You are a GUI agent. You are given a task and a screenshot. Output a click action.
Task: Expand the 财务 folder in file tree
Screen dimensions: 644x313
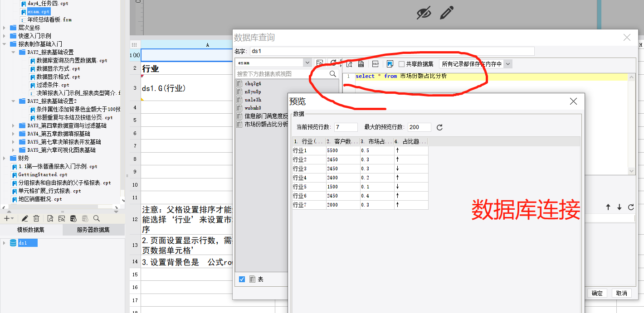click(x=5, y=159)
